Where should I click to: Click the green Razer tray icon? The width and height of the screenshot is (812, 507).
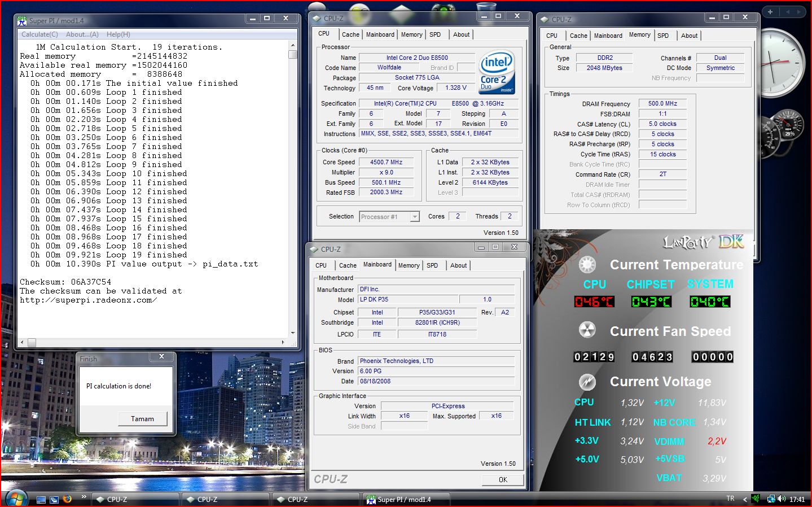click(x=756, y=499)
